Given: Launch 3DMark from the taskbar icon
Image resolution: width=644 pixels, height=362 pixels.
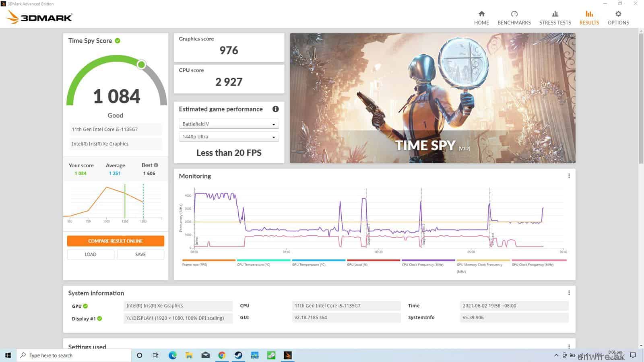Looking at the screenshot, I should (x=287, y=355).
